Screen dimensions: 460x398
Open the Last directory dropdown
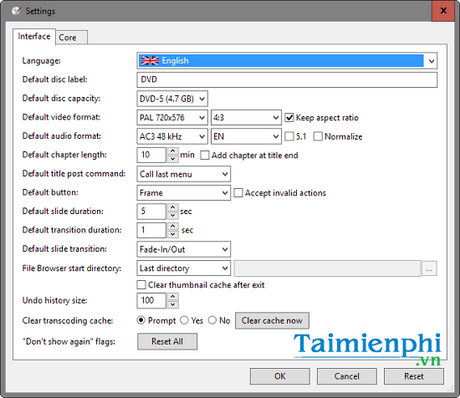184,268
